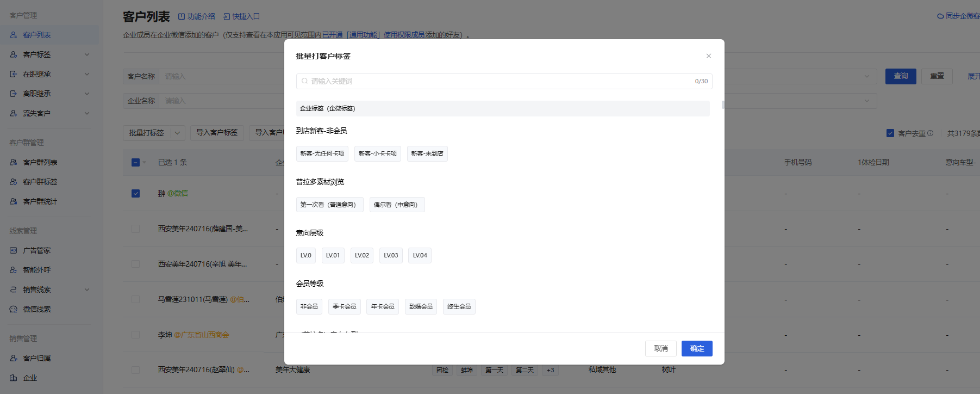Image resolution: width=980 pixels, height=394 pixels.
Task: Click the 客户归属 sidebar icon
Action: (14, 358)
